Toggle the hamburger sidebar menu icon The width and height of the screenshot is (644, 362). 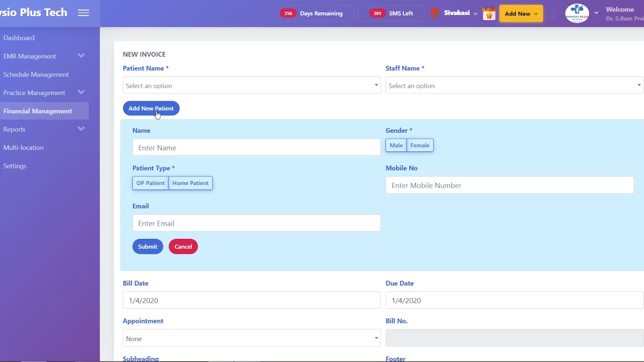point(84,13)
